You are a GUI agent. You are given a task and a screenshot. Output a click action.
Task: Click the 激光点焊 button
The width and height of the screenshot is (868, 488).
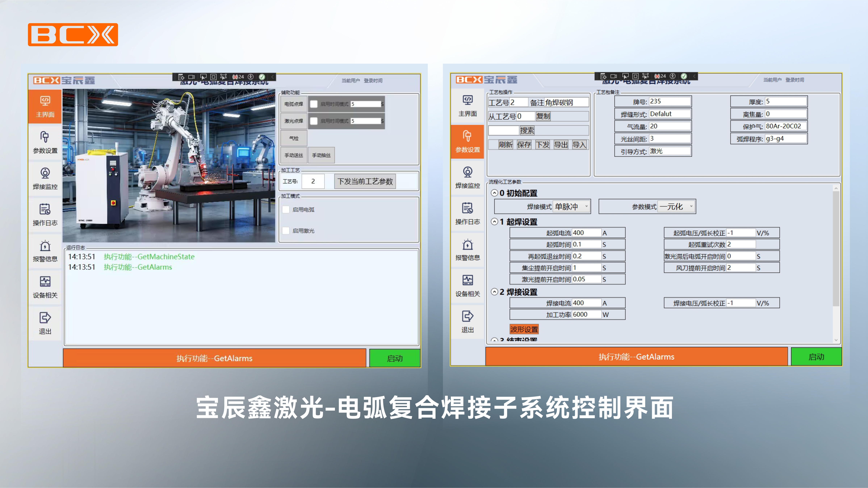coord(293,121)
